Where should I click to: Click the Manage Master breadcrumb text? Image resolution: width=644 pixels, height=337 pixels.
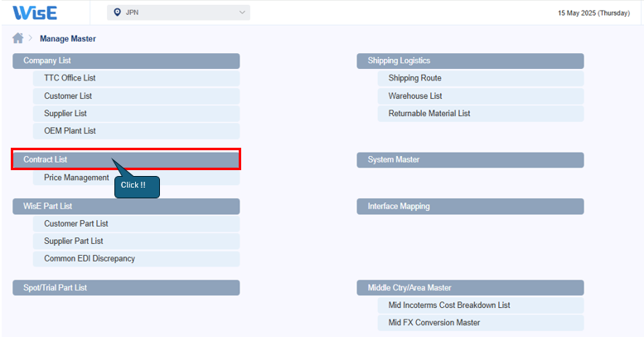point(68,39)
